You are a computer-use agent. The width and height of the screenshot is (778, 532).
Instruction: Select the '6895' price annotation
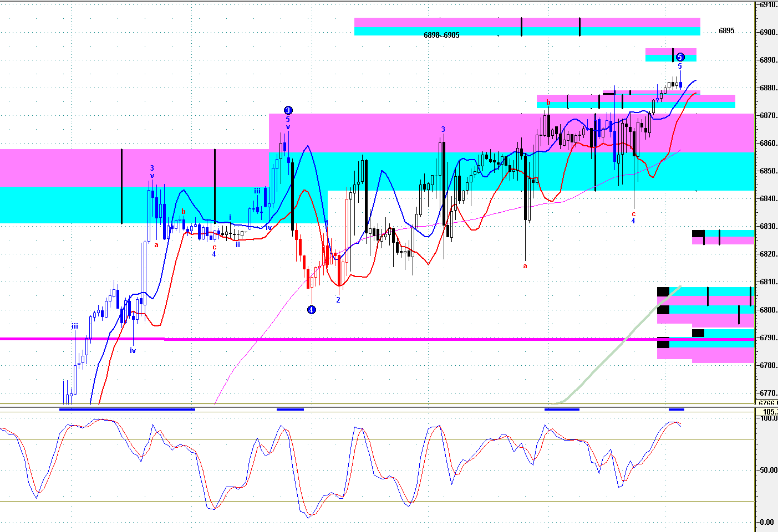726,31
